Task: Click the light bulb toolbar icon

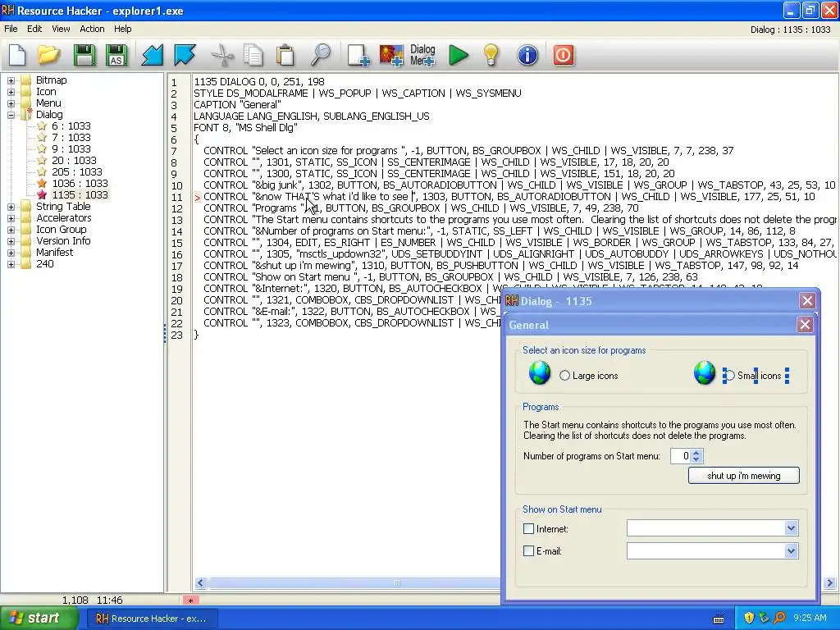Action: tap(491, 55)
